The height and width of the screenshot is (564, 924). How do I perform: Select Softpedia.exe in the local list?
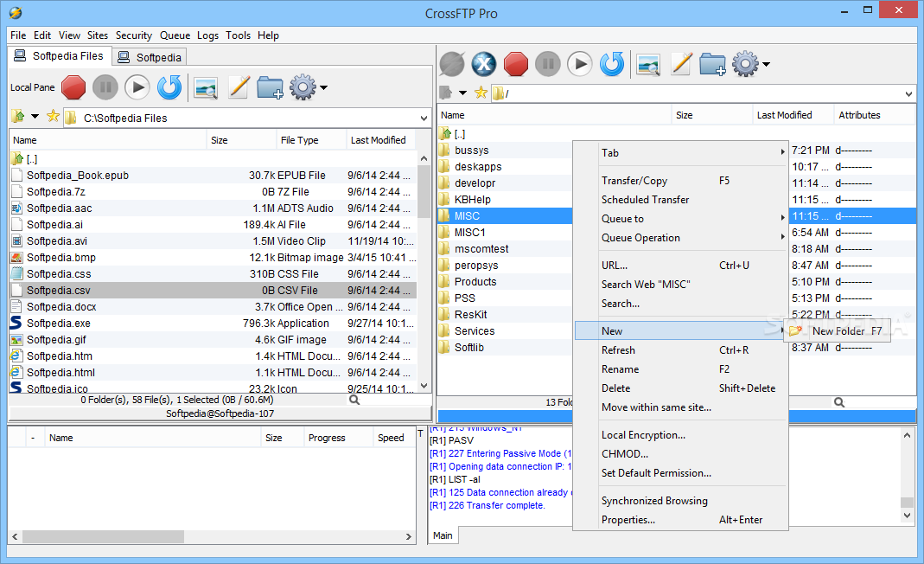point(213,324)
